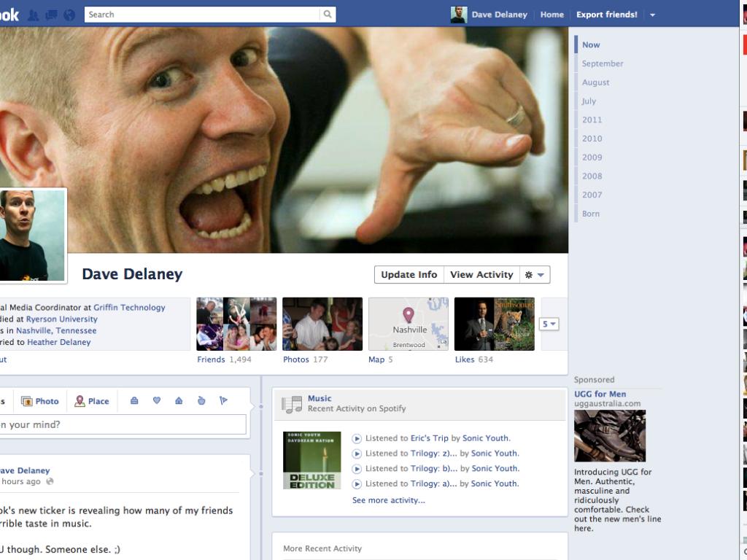This screenshot has height=560, width=747.
Task: Expand the account menu arrow in top bar
Action: coord(652,15)
